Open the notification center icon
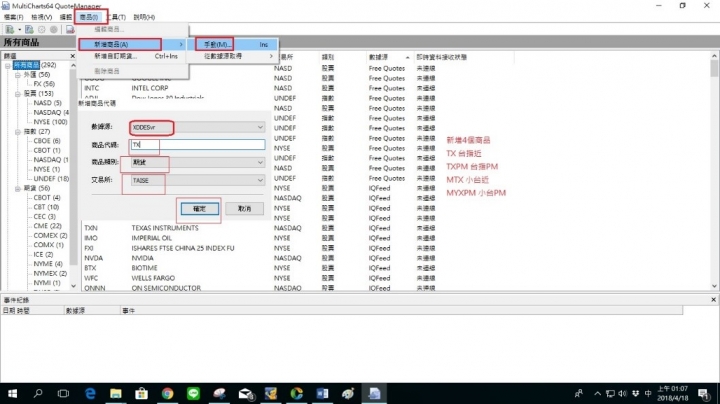This screenshot has height=404, width=720. (703, 393)
